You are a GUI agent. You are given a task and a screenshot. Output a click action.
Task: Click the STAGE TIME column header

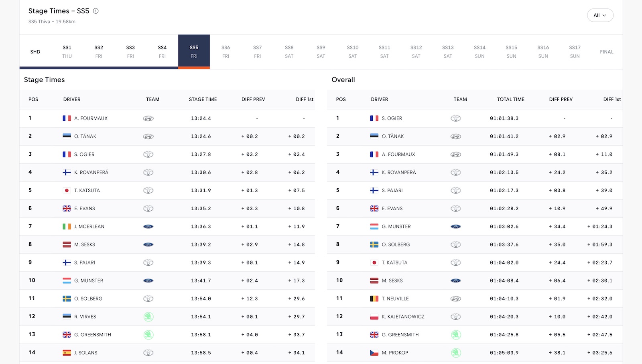pos(203,100)
